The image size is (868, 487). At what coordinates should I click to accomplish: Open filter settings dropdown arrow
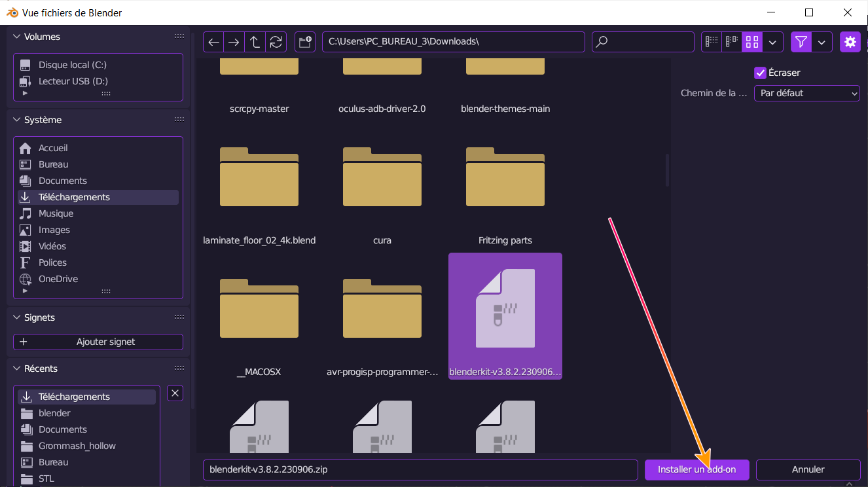822,42
